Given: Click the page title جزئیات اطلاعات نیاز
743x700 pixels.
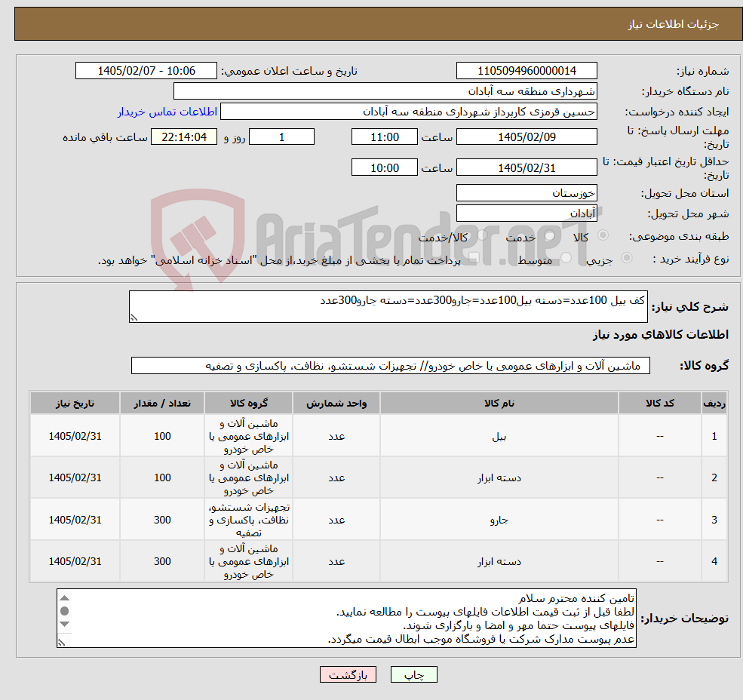Looking at the screenshot, I should pos(674,24).
